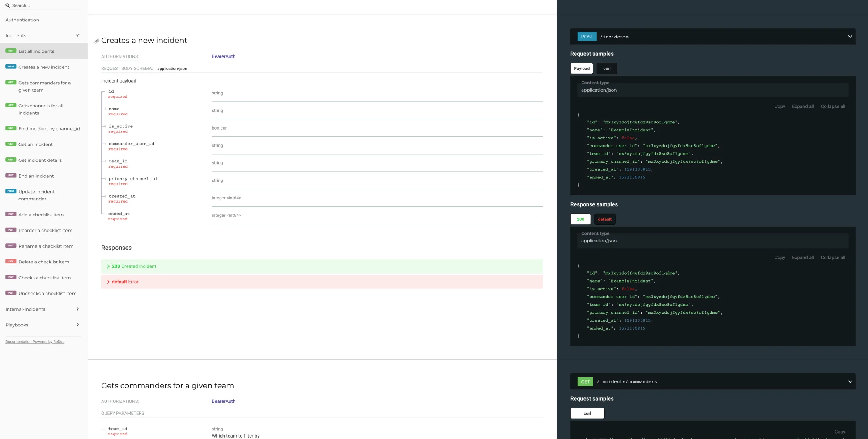Screen dimensions: 868x439
Task: Open Update incident commander entry
Action: pos(43,195)
